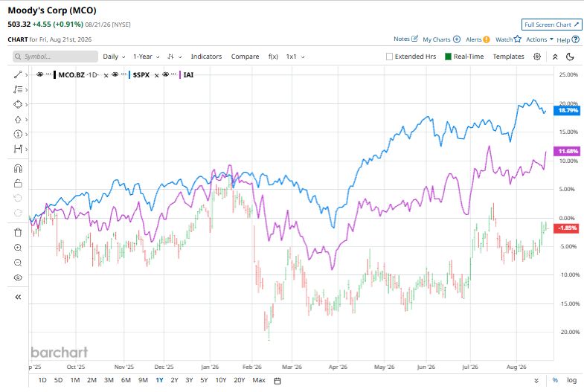
Task: Open Compare menu
Action: 245,57
